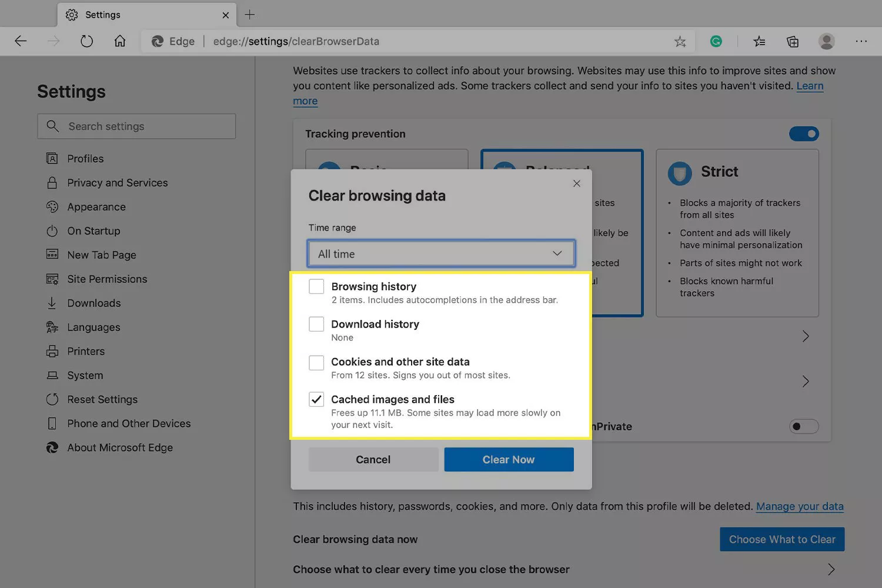Add this page to favorites with the star
This screenshot has width=882, height=588.
(680, 41)
